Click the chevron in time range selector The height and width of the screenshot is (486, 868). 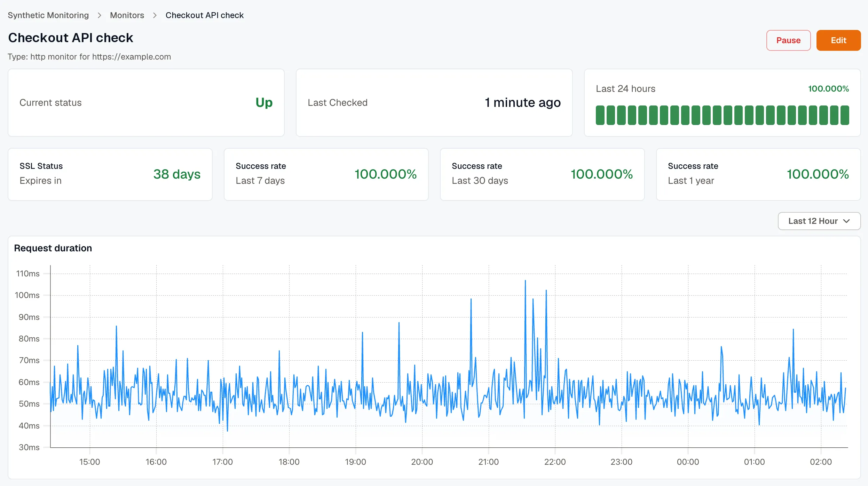(x=847, y=221)
